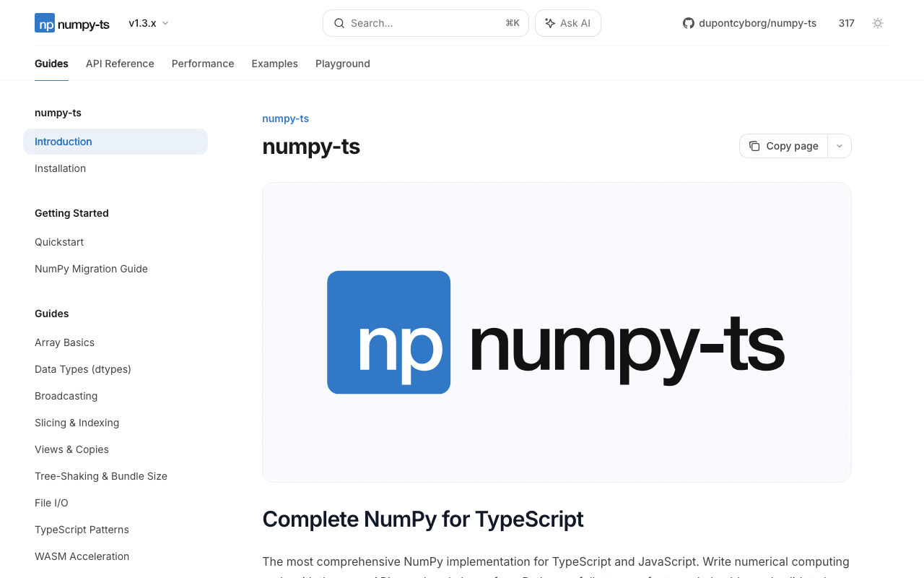
Task: Open the Ask AI assistant
Action: coord(568,23)
